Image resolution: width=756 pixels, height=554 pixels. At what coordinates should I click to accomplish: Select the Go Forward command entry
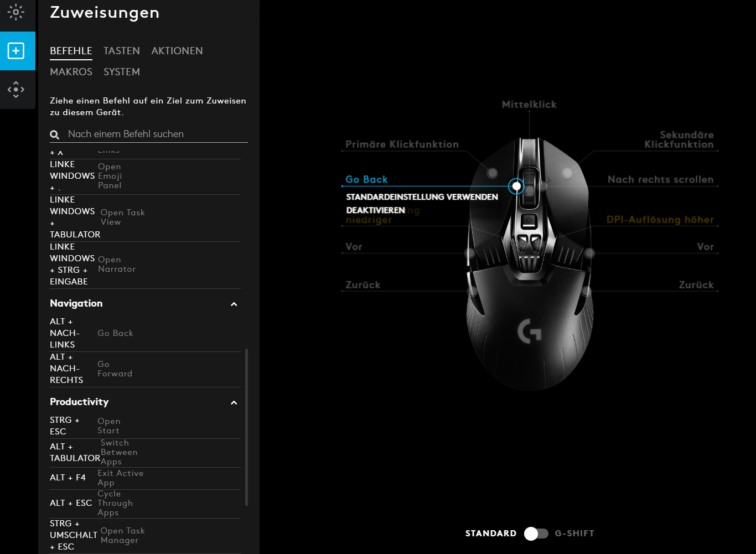[x=146, y=369]
